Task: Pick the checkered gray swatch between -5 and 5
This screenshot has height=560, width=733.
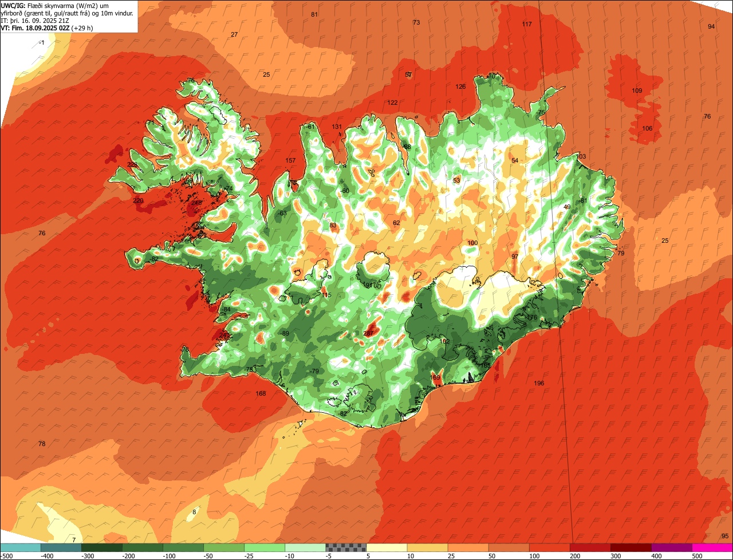Action: (x=346, y=547)
